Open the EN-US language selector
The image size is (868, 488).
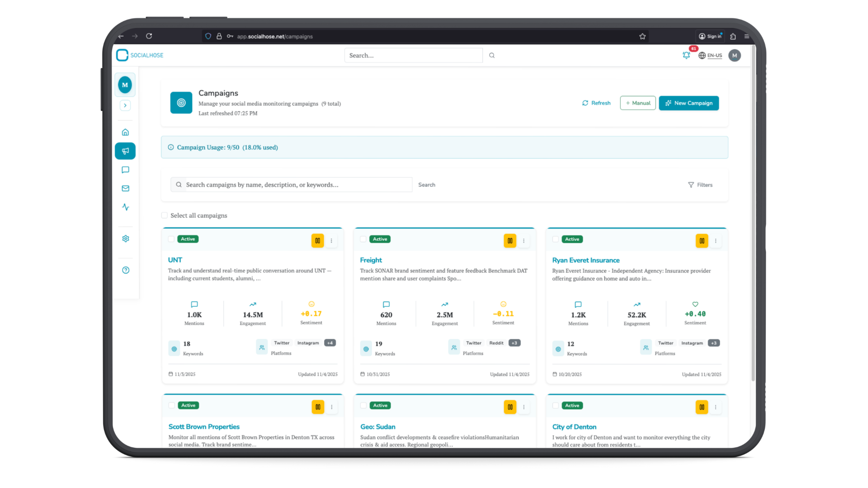(711, 55)
